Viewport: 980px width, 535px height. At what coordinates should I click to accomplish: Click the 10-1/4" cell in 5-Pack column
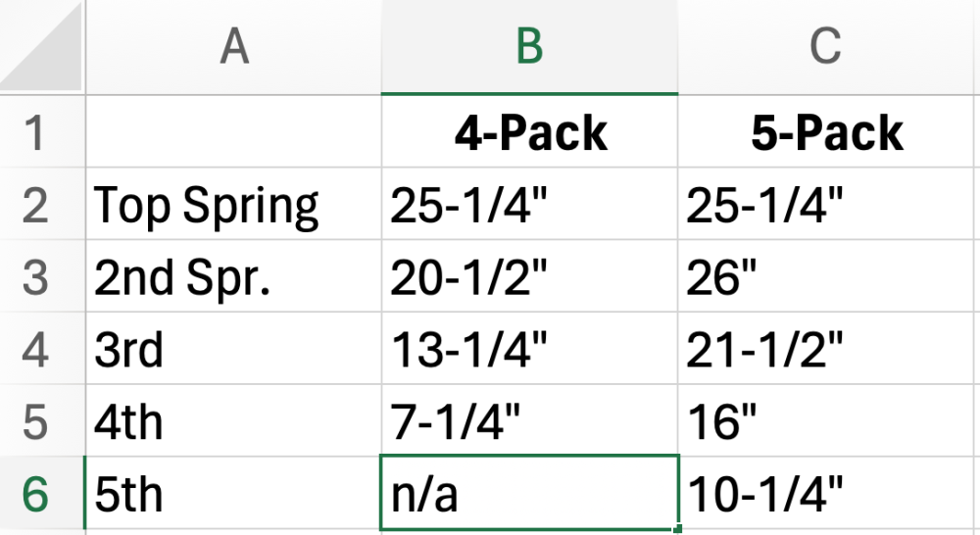tap(826, 494)
